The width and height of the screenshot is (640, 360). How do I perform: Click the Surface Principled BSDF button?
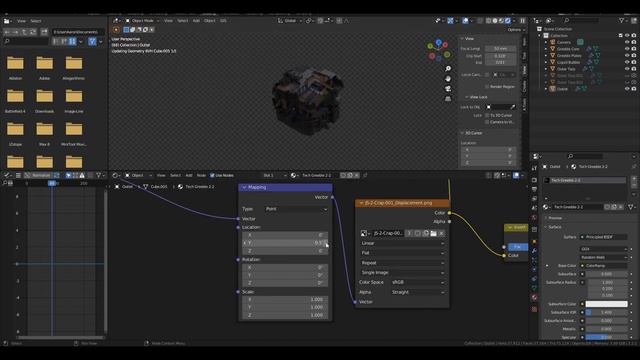tap(604, 237)
